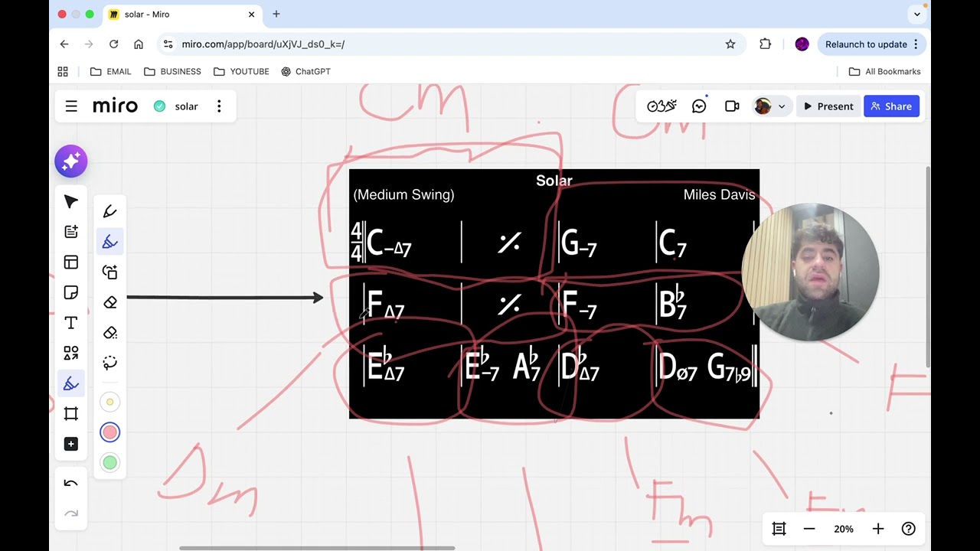This screenshot has height=551, width=980.
Task: Open Chrome tab search dropdown
Action: [917, 14]
